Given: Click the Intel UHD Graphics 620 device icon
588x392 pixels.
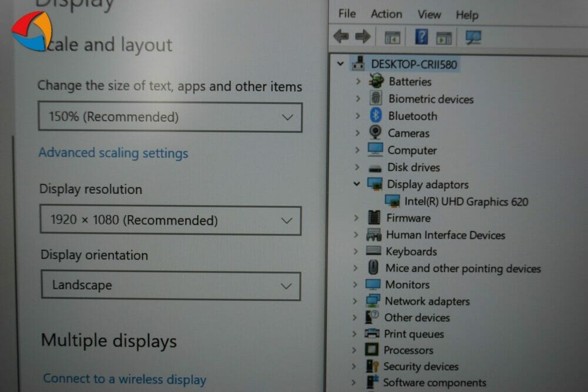Looking at the screenshot, I should pos(392,201).
